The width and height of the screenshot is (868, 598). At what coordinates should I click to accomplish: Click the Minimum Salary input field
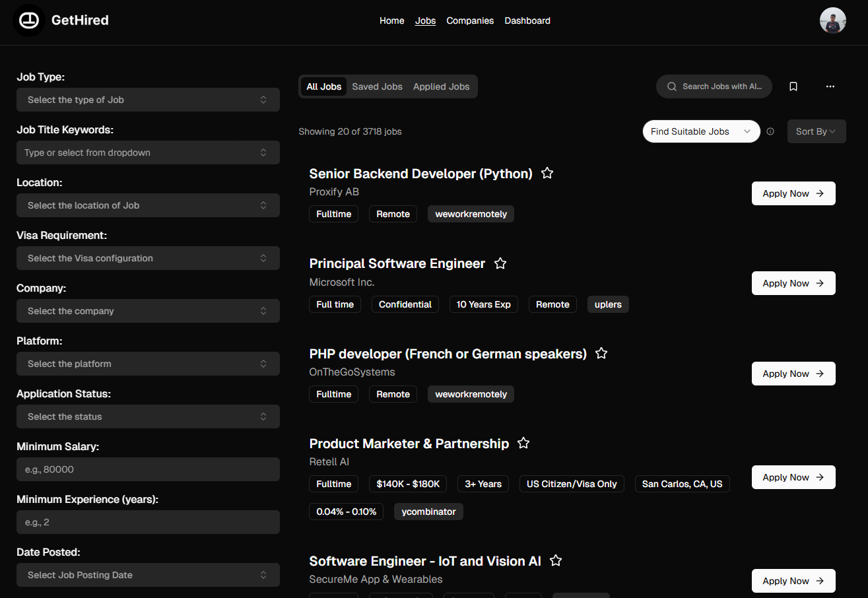[x=148, y=469]
